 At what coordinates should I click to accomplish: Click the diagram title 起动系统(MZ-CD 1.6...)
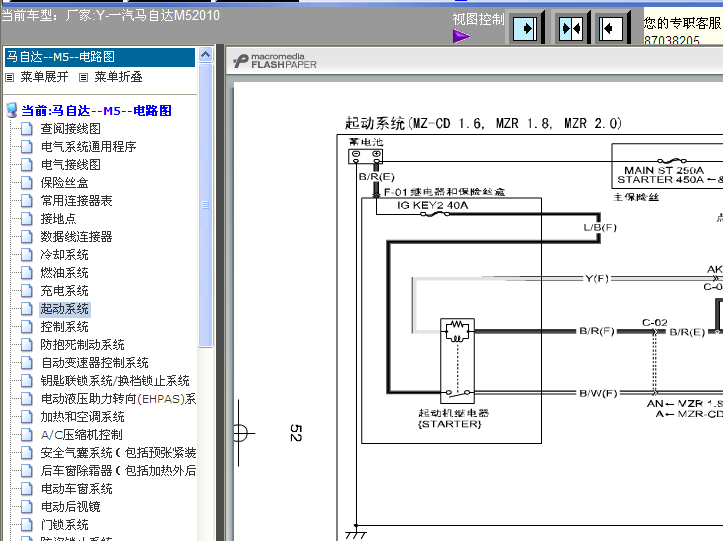(483, 123)
